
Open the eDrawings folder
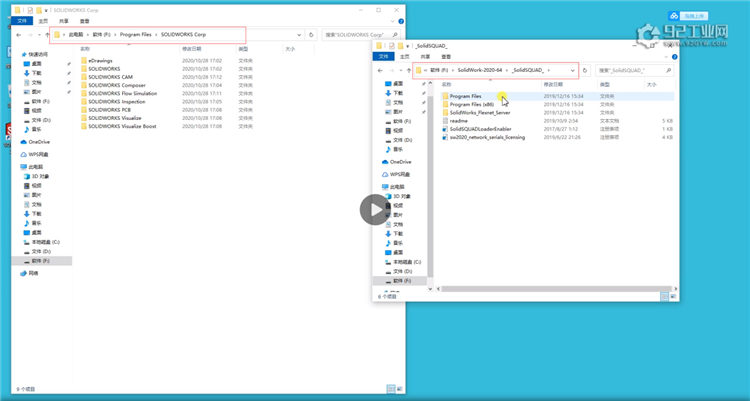(100, 61)
